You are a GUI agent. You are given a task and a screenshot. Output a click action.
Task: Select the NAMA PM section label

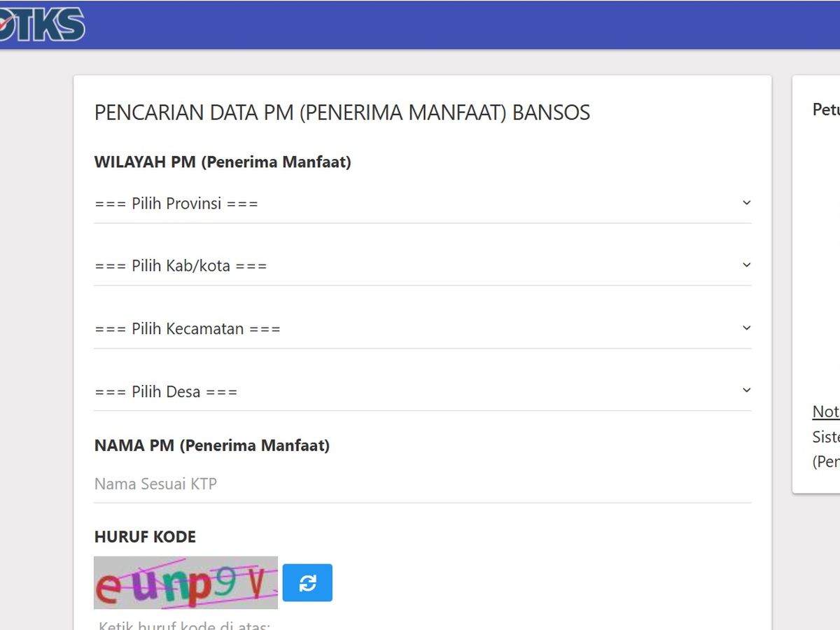211,445
